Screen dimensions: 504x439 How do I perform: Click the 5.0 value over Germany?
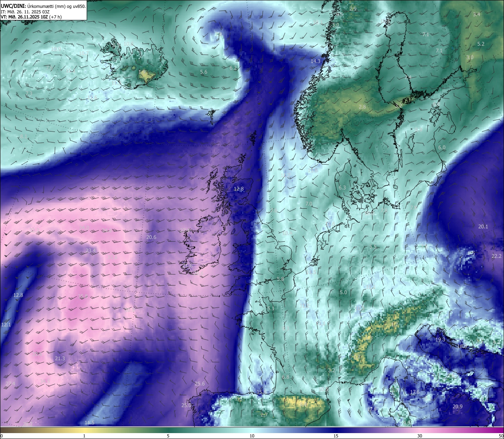coord(343,293)
